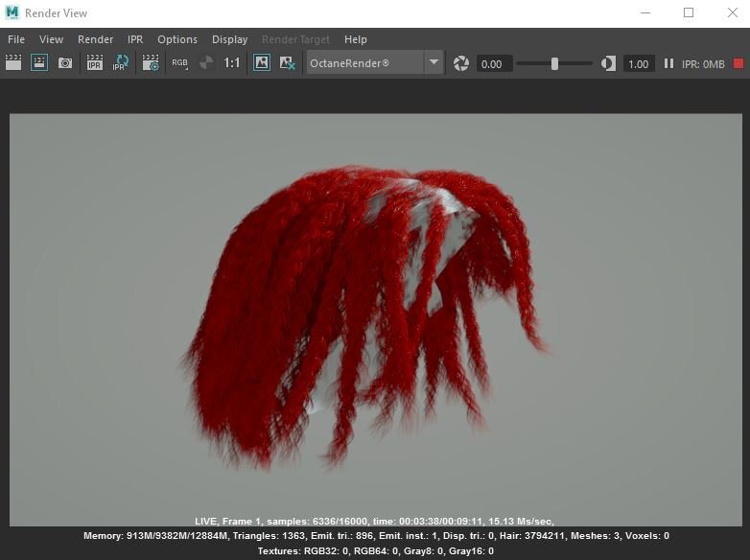The height and width of the screenshot is (560, 750).
Task: Refresh the IPR image
Action: [121, 63]
